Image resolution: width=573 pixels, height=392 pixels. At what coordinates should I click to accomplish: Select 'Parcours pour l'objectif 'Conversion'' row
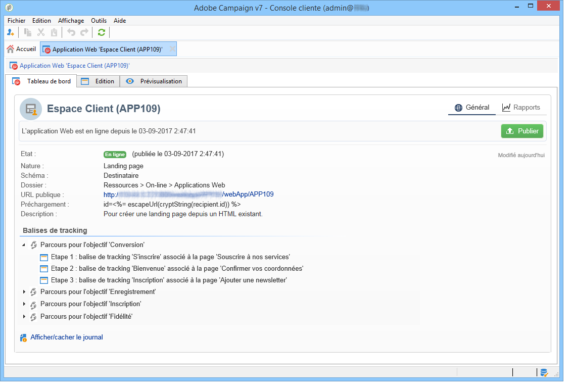pos(92,245)
